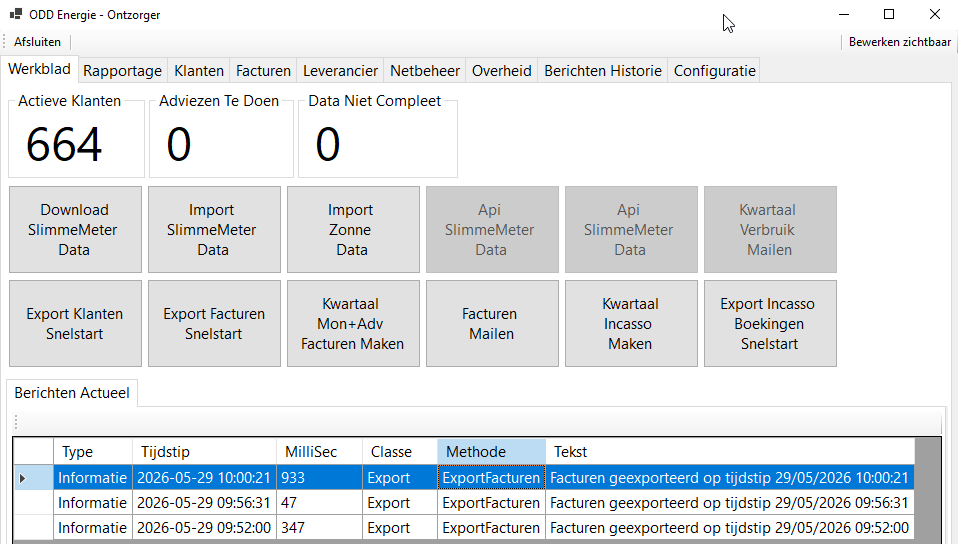Click Download SlimmeMeter Data button

coord(75,229)
